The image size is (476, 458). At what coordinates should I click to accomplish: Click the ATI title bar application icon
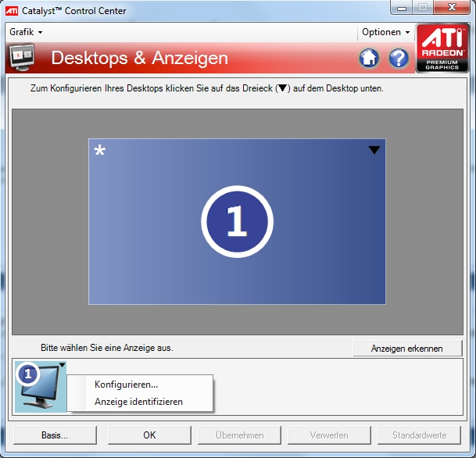tap(12, 11)
